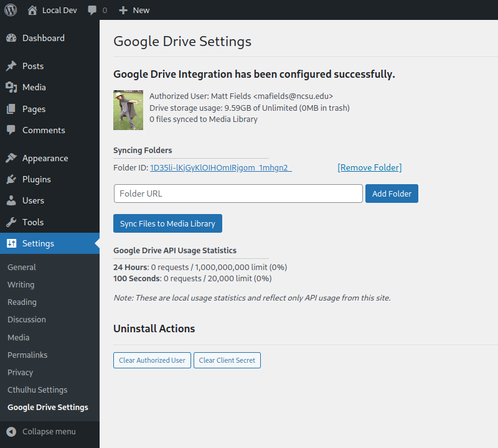This screenshot has height=448, width=498.
Task: Click inside the Folder URL field
Action: coord(238,194)
